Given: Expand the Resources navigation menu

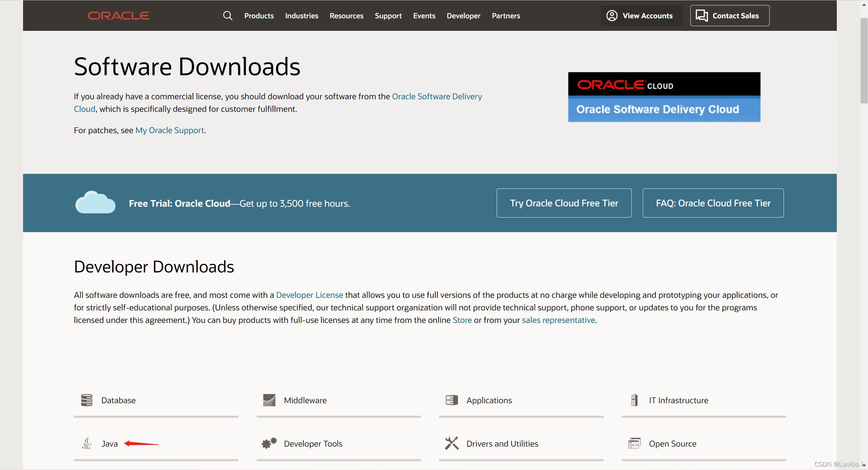Looking at the screenshot, I should 346,16.
